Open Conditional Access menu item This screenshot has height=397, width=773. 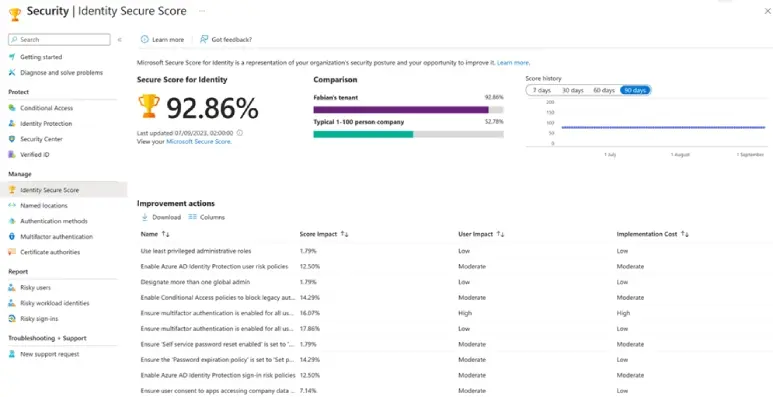click(x=46, y=108)
